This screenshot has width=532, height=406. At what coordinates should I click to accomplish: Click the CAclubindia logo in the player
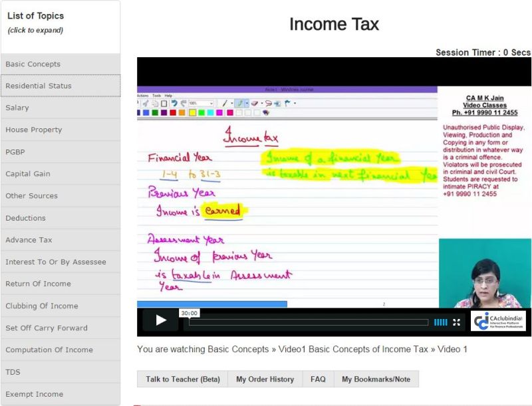[x=498, y=321]
